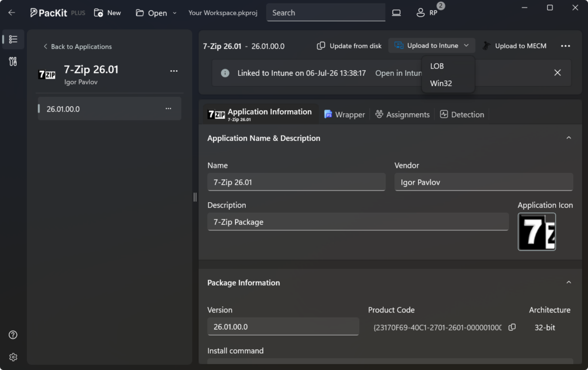Screen dimensions: 588x370
Task: Open the tools sidebar icon
Action: click(13, 61)
